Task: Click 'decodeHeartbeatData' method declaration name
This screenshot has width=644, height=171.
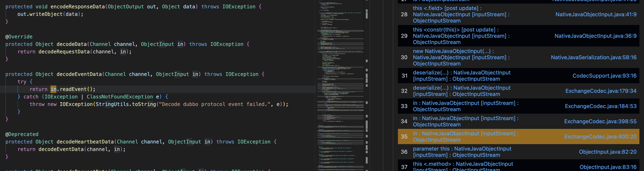Action: pyautogui.click(x=85, y=142)
